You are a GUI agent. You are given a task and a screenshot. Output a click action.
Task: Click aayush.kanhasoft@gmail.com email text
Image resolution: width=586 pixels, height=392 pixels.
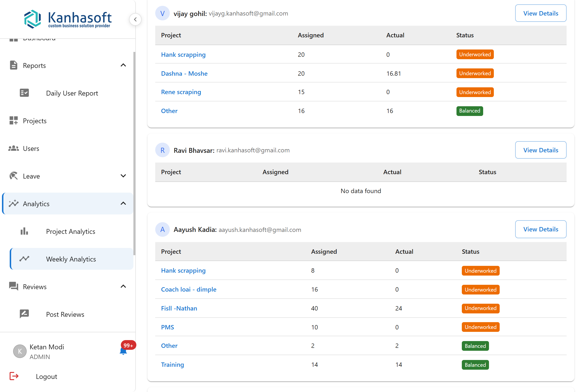click(x=260, y=229)
